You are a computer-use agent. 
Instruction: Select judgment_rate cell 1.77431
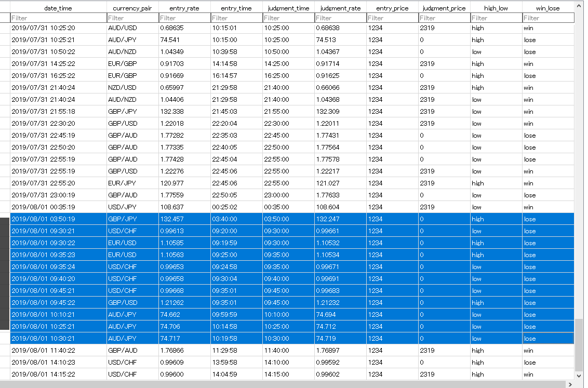pyautogui.click(x=341, y=136)
